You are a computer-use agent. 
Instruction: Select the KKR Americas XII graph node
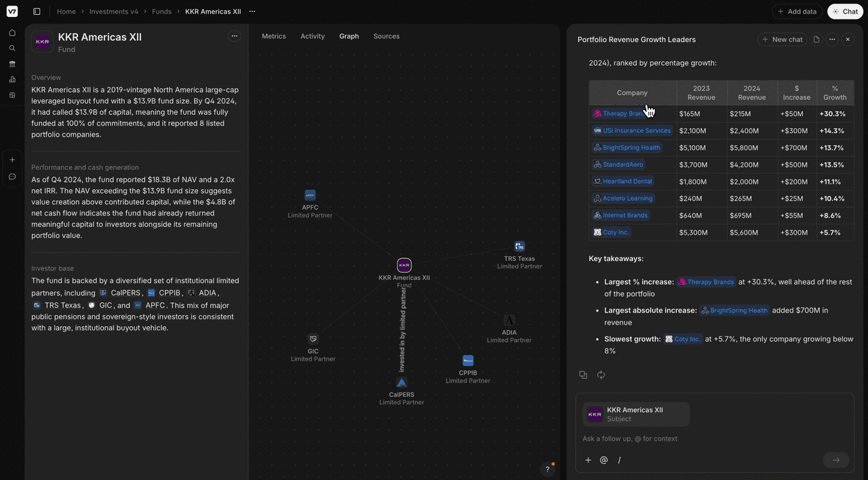coord(404,265)
